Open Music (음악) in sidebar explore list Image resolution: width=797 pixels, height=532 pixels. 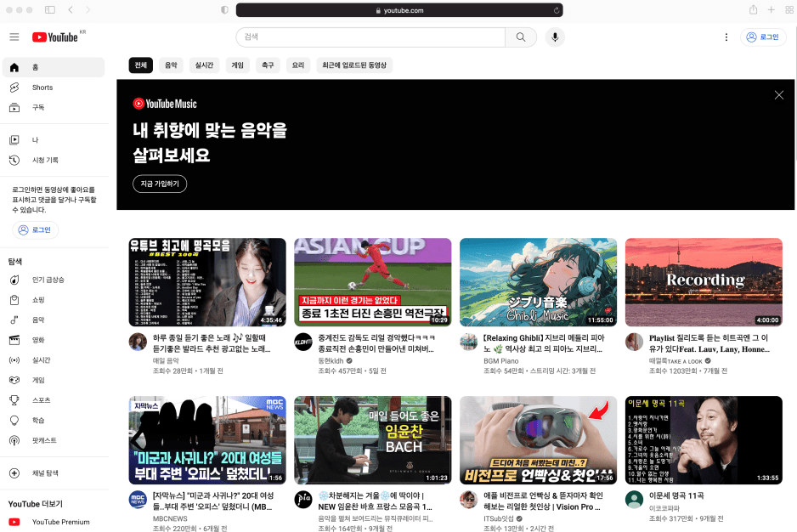pyautogui.click(x=54, y=320)
